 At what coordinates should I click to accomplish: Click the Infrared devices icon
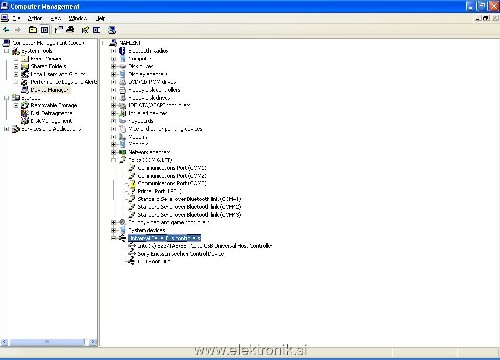[x=122, y=113]
